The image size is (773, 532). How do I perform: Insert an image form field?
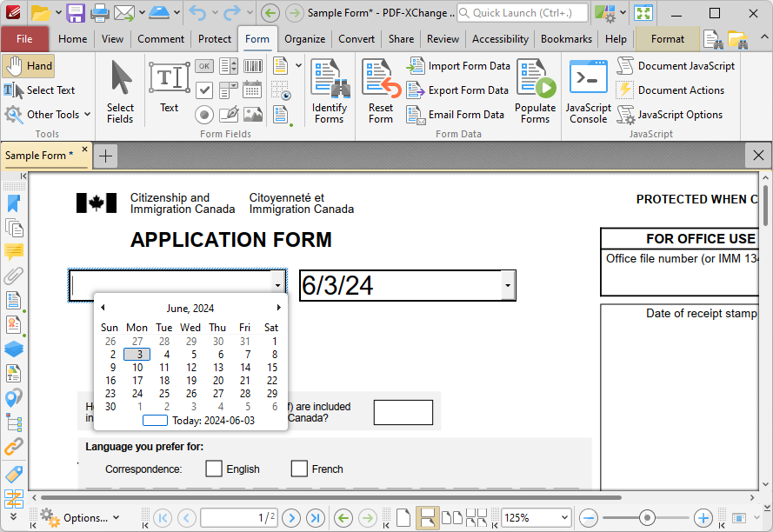[253, 115]
